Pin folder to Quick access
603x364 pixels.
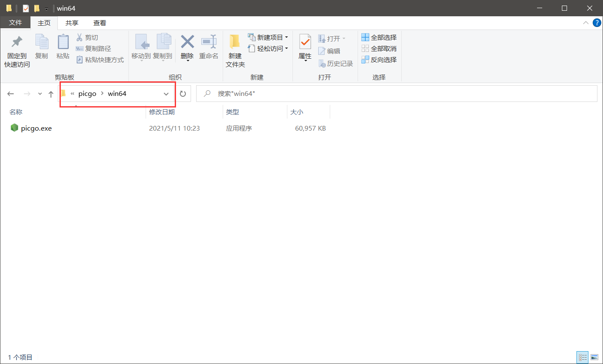[17, 51]
